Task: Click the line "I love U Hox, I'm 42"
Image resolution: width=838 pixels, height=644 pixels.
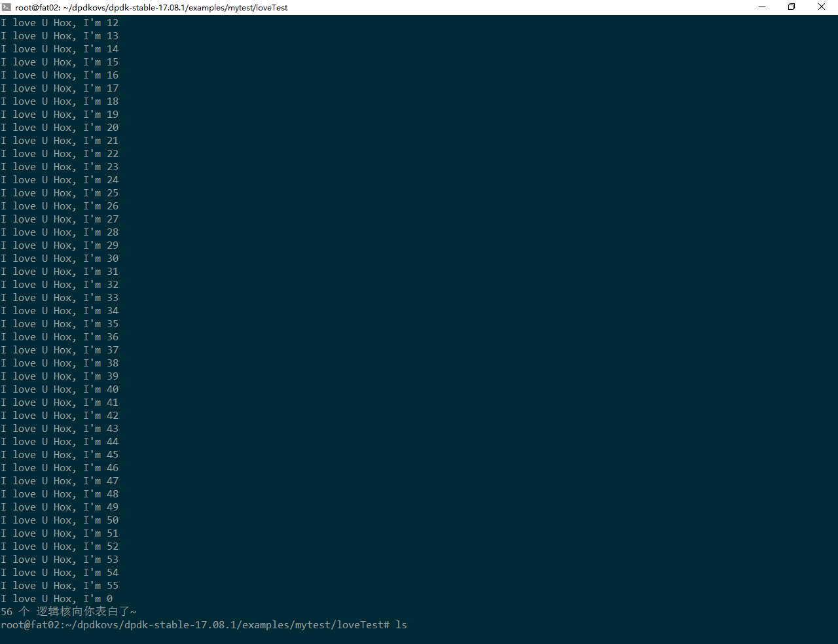Action: 60,416
